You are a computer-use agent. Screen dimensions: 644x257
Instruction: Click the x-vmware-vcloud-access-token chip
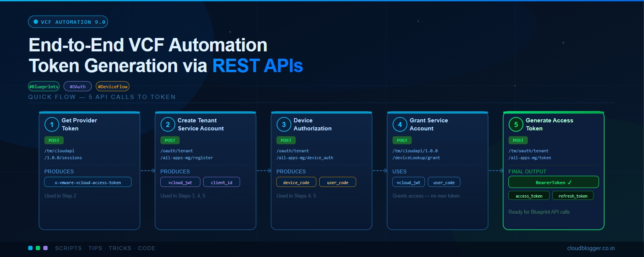pyautogui.click(x=88, y=182)
